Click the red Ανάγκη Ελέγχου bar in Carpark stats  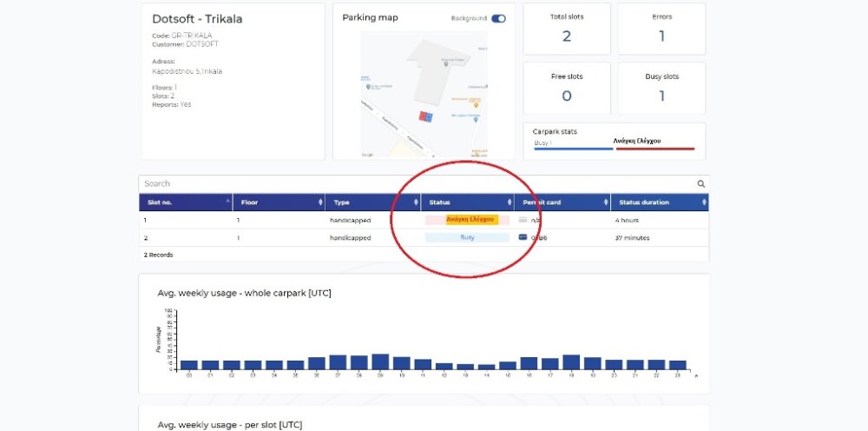[x=655, y=149]
